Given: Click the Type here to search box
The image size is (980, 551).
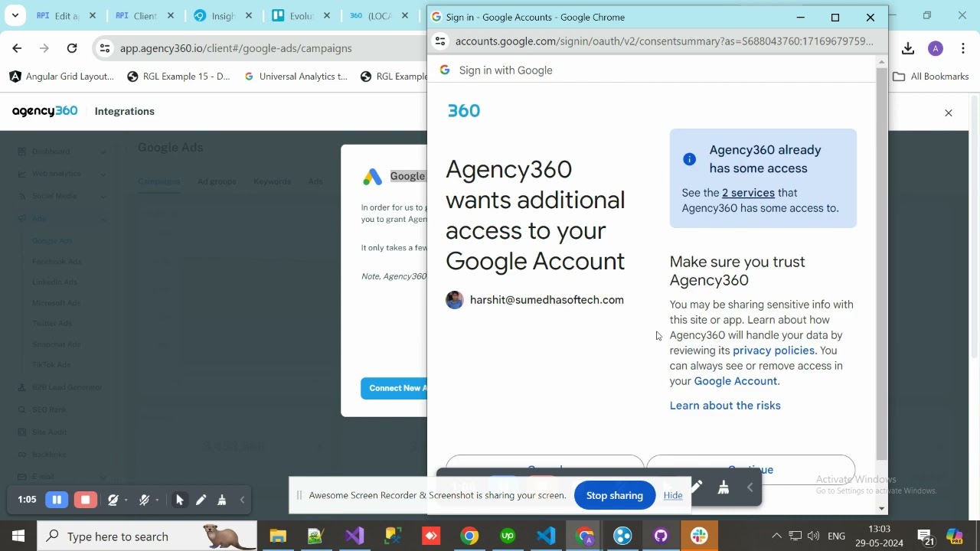Looking at the screenshot, I should pyautogui.click(x=147, y=536).
